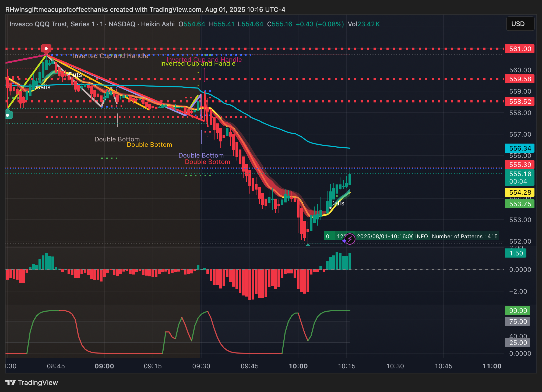This screenshot has height=392, width=542.
Task: Click the cyan 556.34 price label
Action: [x=519, y=148]
